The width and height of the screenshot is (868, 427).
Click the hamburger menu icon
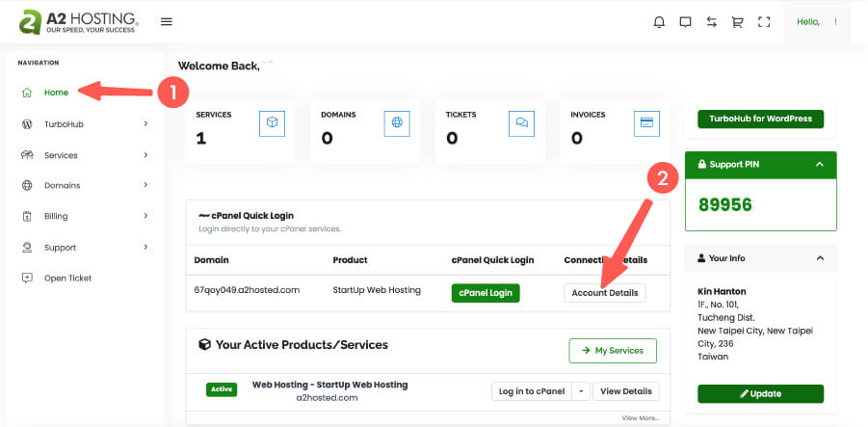coord(167,22)
